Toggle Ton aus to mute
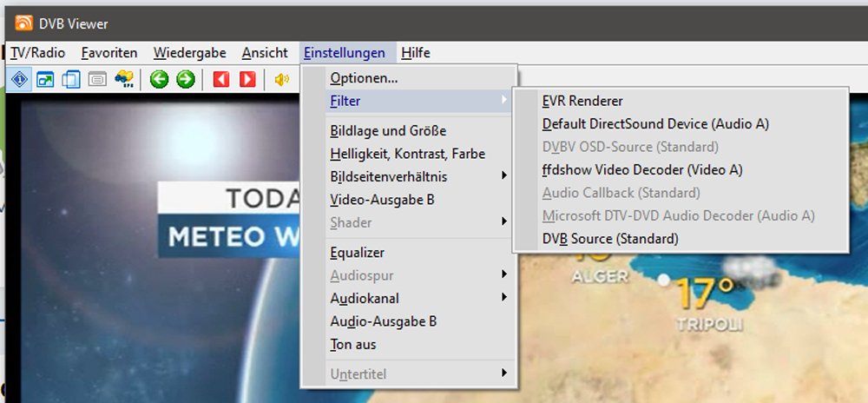868x403 pixels. 410,344
